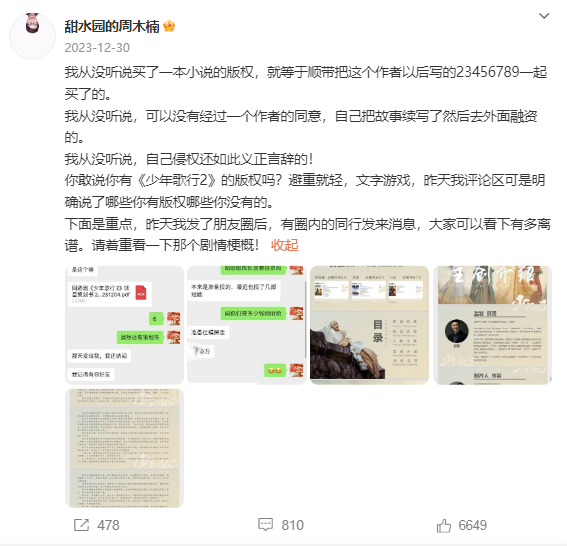This screenshot has height=546, width=567.
Task: Open the 目录 contents page thumbnail
Action: pyautogui.click(x=369, y=325)
